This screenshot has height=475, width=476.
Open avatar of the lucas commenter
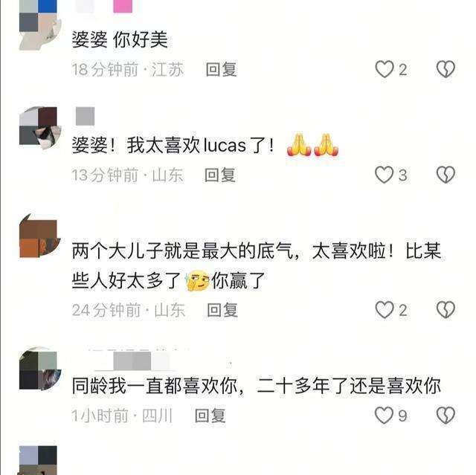click(x=39, y=128)
